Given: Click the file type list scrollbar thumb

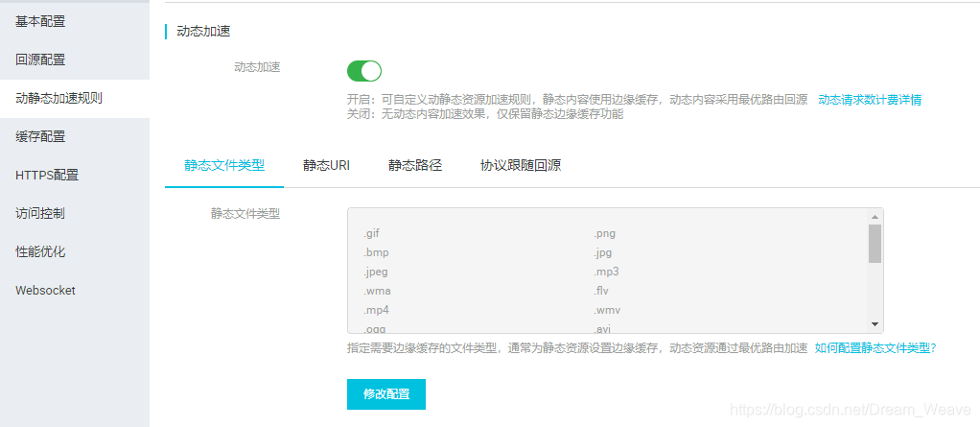Looking at the screenshot, I should pos(875,243).
